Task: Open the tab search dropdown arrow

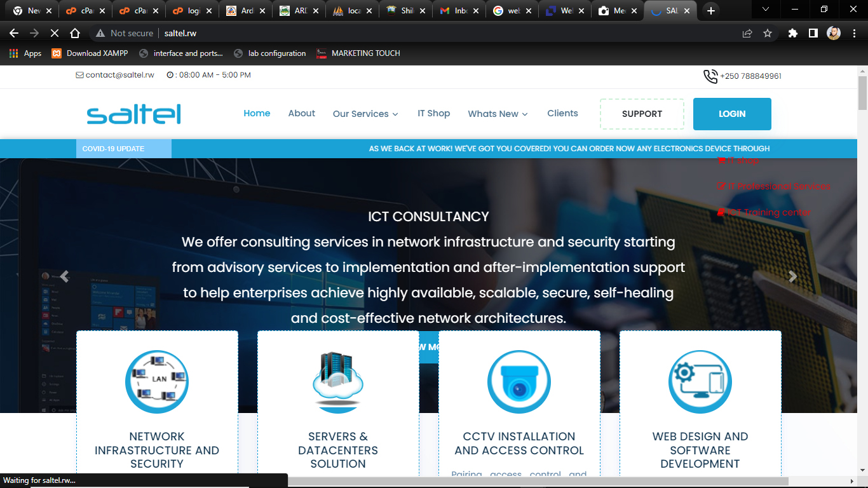Action: coord(766,10)
